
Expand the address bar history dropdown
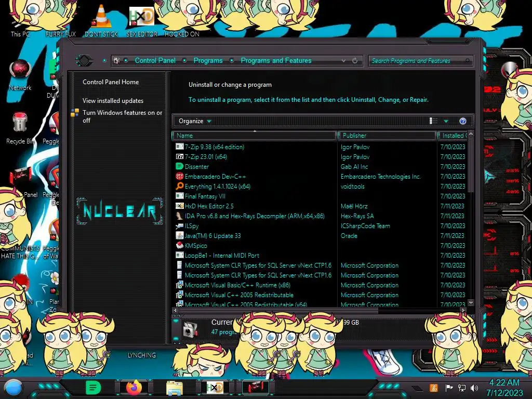tap(344, 61)
